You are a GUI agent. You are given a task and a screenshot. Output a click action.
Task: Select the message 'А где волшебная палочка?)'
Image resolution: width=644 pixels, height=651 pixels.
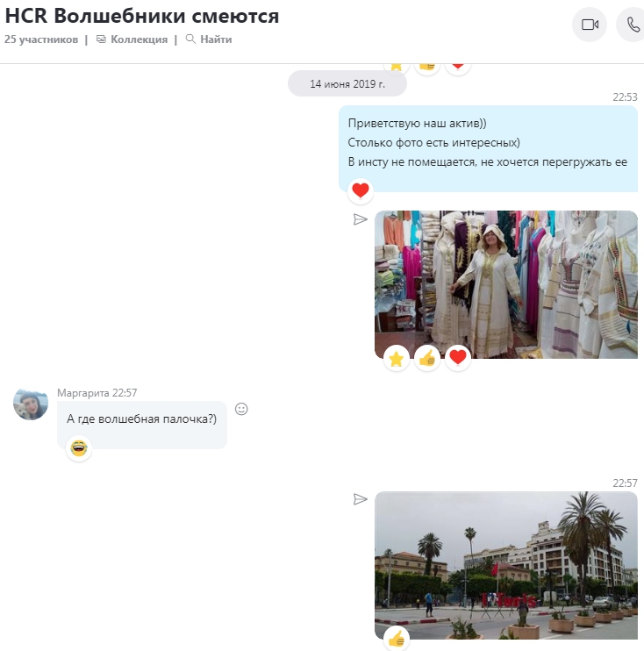click(x=141, y=419)
